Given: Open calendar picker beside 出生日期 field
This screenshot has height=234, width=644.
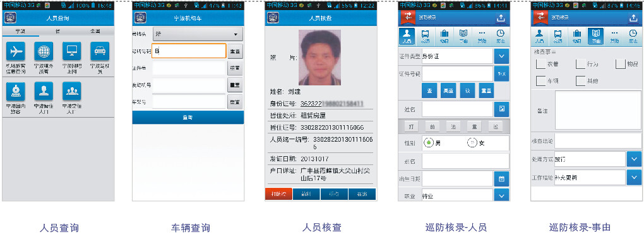Looking at the screenshot, I should (501, 179).
